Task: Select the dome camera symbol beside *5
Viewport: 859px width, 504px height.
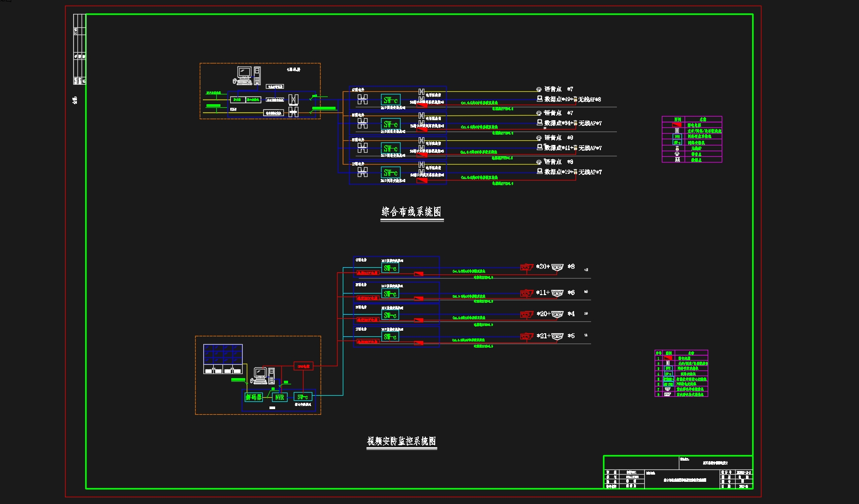Action: click(x=558, y=336)
